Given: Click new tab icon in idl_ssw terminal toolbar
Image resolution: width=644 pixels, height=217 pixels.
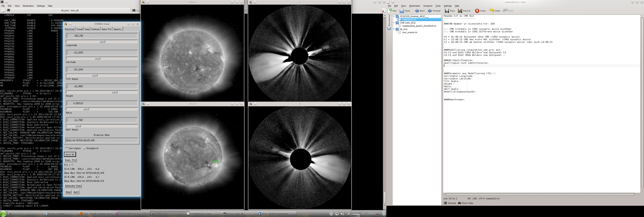Looking at the screenshot, I should coord(2,10).
